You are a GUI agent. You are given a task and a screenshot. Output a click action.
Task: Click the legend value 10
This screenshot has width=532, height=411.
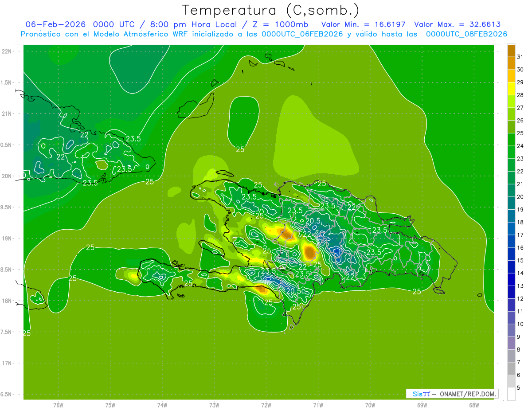[520, 324]
